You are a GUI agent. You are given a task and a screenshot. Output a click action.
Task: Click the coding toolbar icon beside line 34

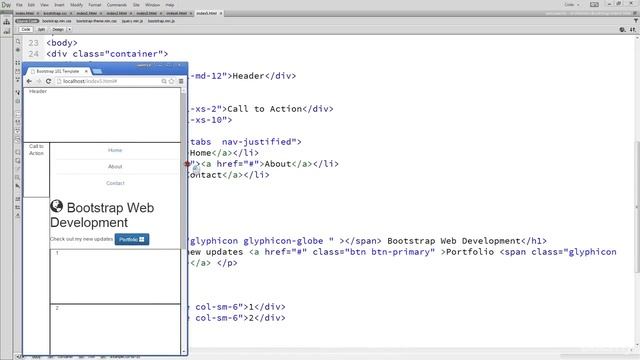pyautogui.click(x=18, y=161)
